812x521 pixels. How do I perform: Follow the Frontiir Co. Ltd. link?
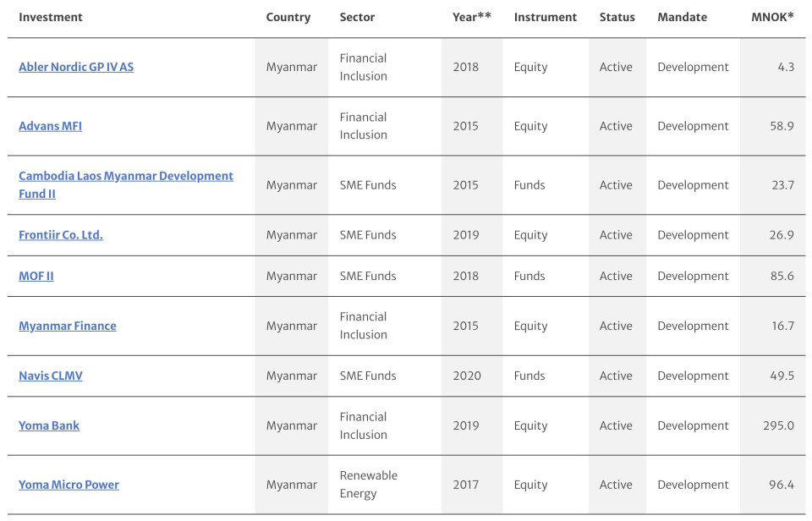click(x=61, y=235)
